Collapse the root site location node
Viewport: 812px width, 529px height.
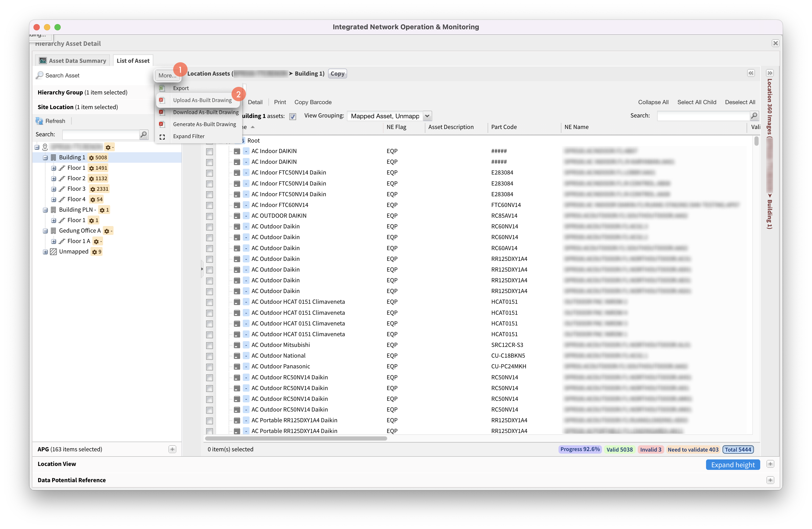(x=37, y=147)
